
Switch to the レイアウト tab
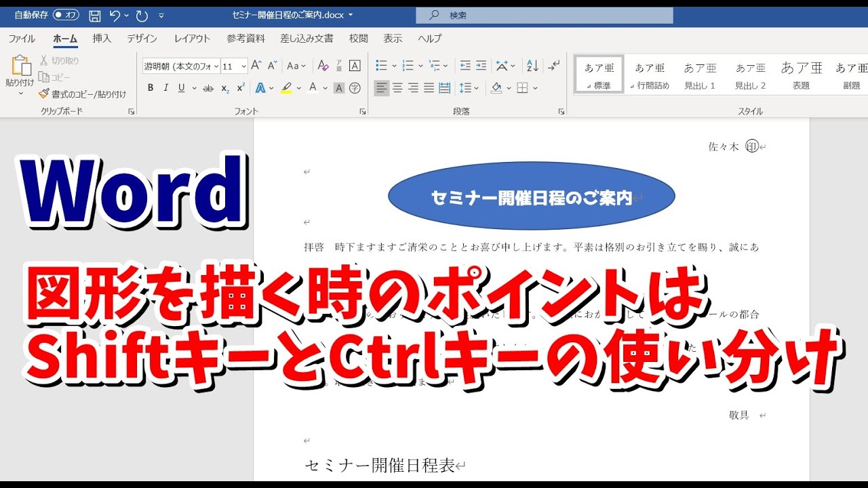tap(192, 39)
